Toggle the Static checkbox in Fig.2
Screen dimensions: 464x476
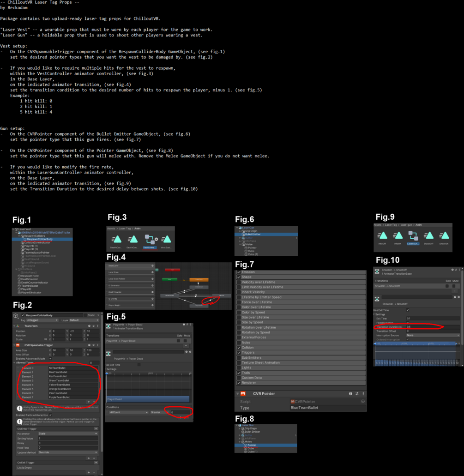85,315
